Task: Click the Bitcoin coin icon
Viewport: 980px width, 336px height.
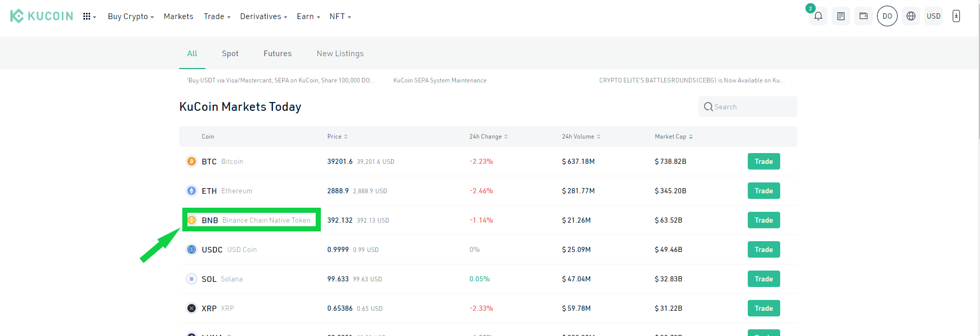Action: 192,161
